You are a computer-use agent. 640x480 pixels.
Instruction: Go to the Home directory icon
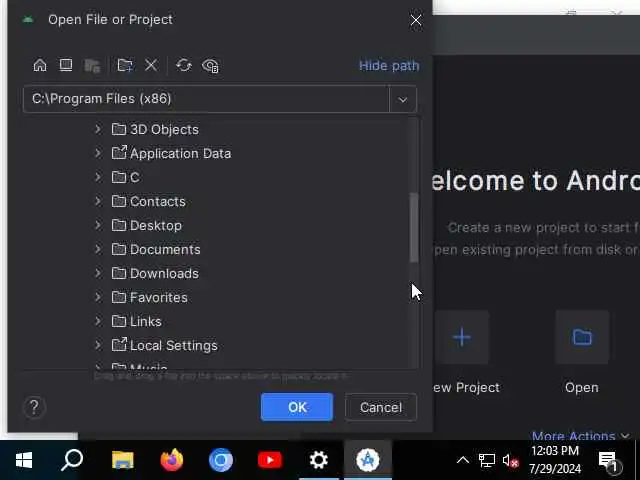(x=40, y=65)
